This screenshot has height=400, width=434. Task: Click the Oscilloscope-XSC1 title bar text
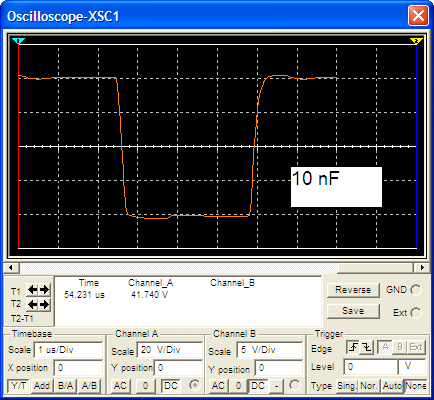[x=63, y=16]
